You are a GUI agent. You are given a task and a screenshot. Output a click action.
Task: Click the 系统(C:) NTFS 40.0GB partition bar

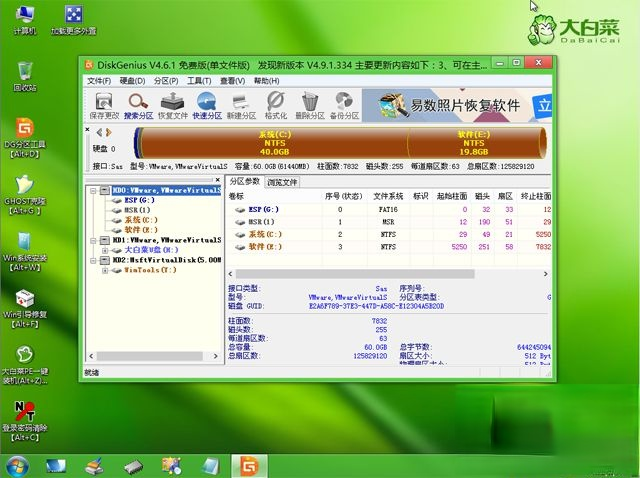pyautogui.click(x=274, y=143)
